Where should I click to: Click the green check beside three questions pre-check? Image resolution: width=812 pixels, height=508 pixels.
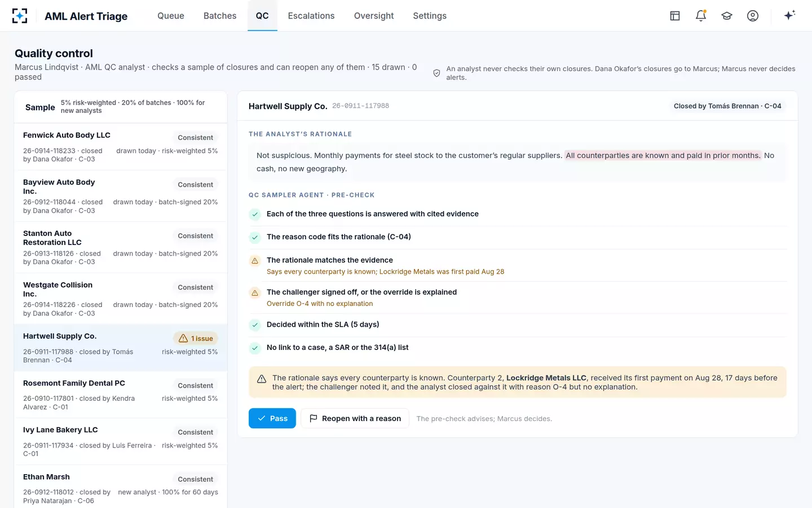tap(255, 214)
